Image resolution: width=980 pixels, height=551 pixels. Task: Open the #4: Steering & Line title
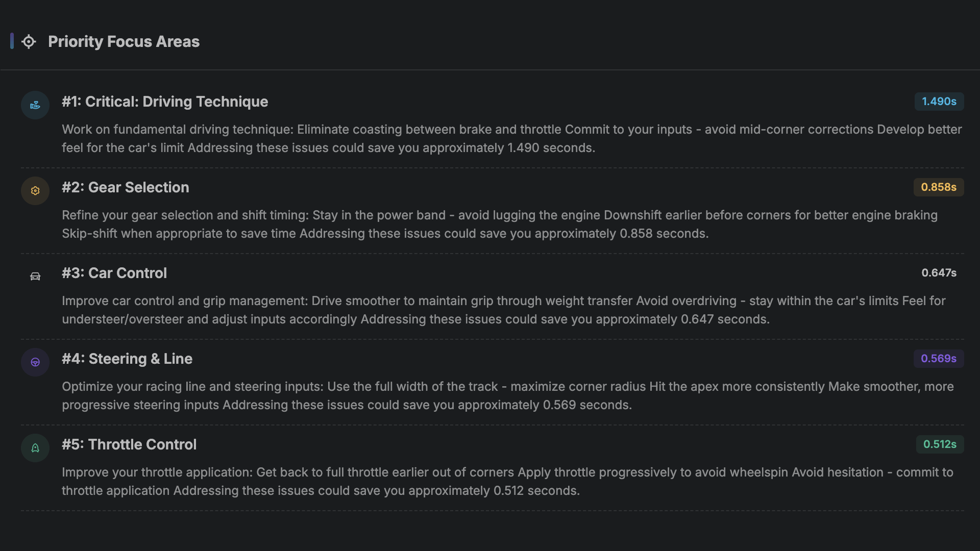point(127,359)
